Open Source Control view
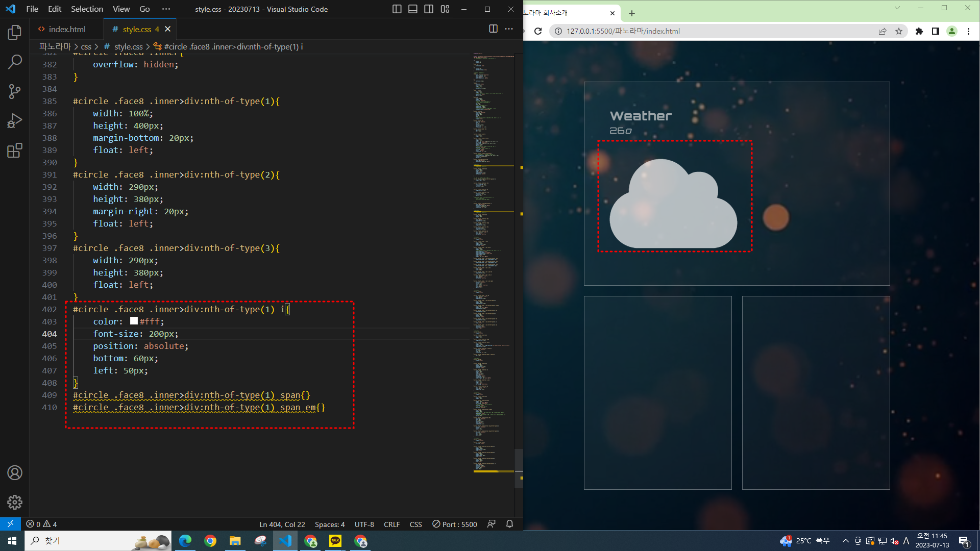980x551 pixels. tap(15, 92)
